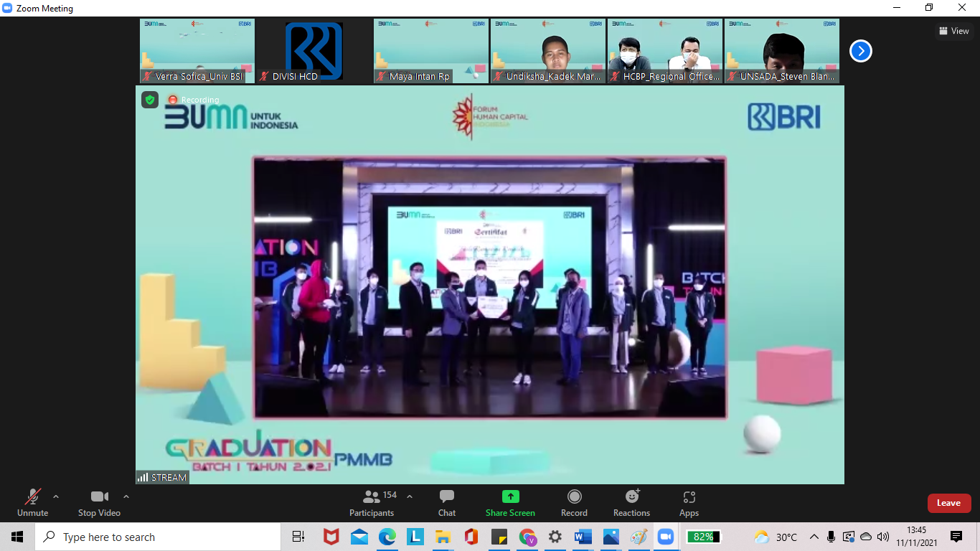
Task: Open Paint from the taskbar
Action: [x=639, y=537]
